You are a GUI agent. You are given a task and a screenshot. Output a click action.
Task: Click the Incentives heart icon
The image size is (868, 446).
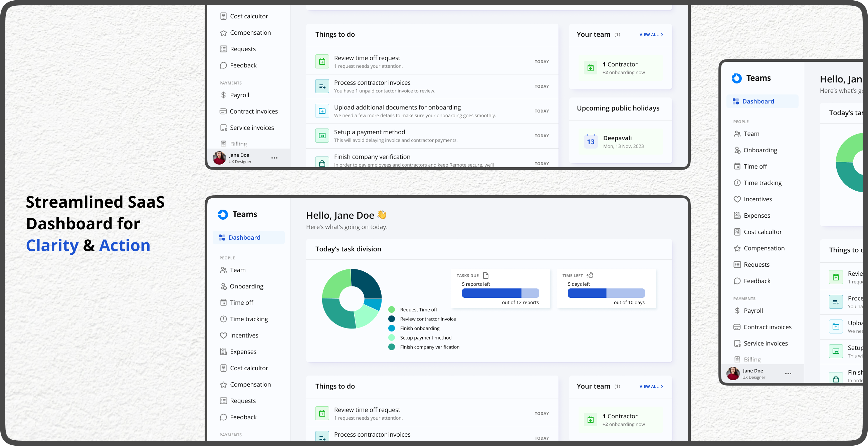[223, 335]
